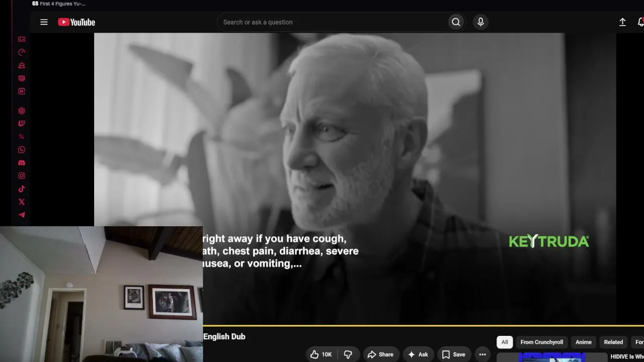Select the All filter chip
The image size is (644, 362).
pyautogui.click(x=505, y=342)
